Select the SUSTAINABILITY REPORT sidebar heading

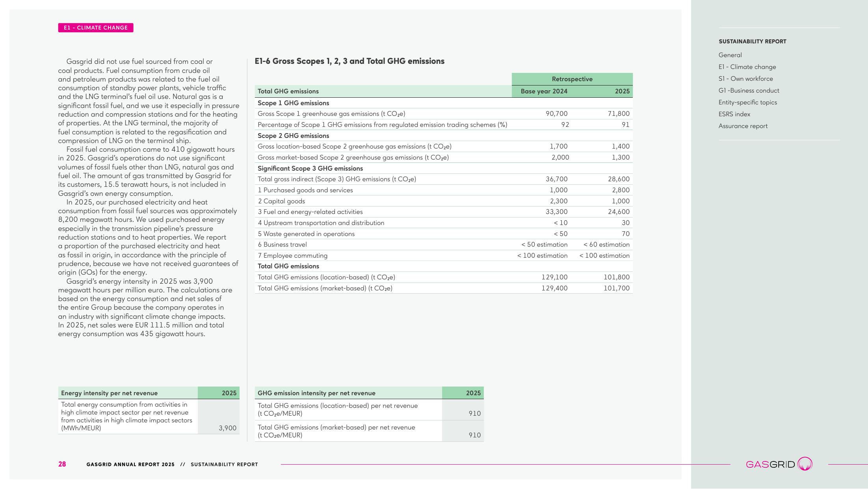tap(753, 41)
